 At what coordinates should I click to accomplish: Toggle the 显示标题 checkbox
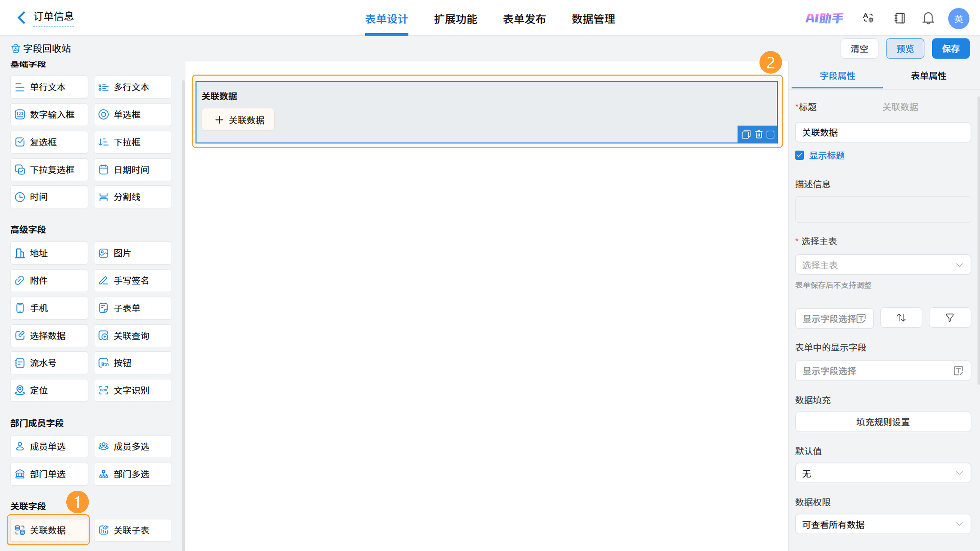tap(799, 155)
